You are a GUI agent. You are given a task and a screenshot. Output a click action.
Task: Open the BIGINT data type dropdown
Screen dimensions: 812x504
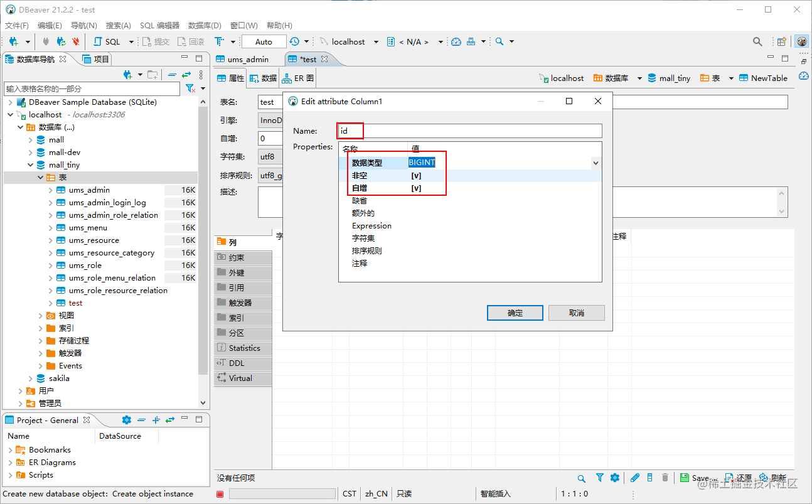pyautogui.click(x=596, y=163)
